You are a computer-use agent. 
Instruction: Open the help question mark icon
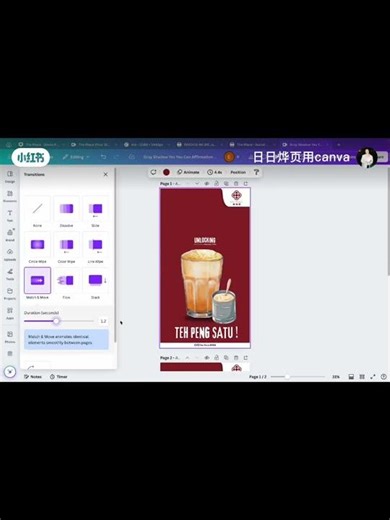tap(384, 377)
